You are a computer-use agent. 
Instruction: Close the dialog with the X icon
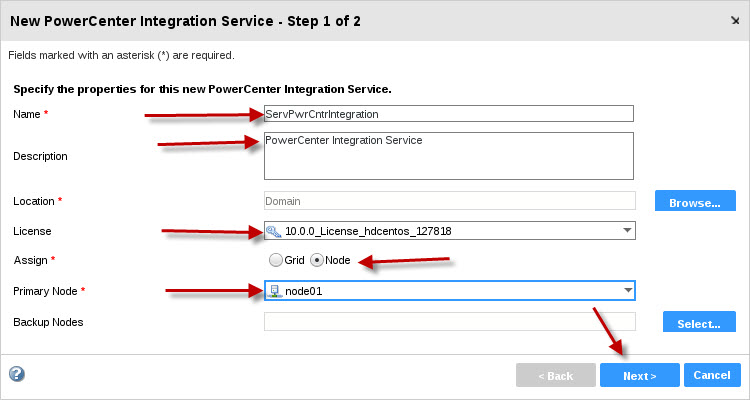[x=735, y=21]
